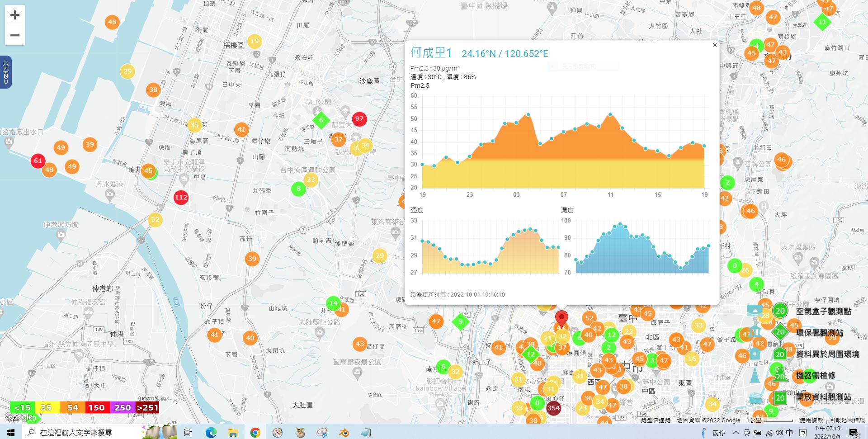Open the 米乙NU side tab
Screen dimensions: 868x439
[x=5, y=72]
